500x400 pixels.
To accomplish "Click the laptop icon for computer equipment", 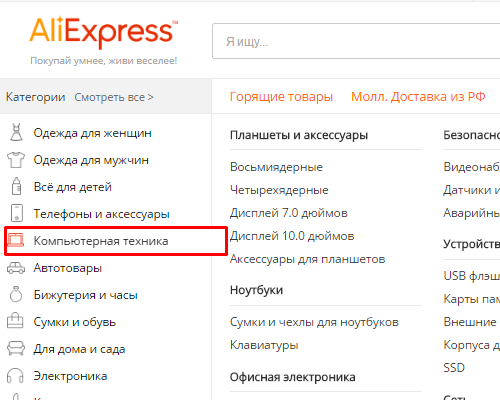I will (x=16, y=240).
